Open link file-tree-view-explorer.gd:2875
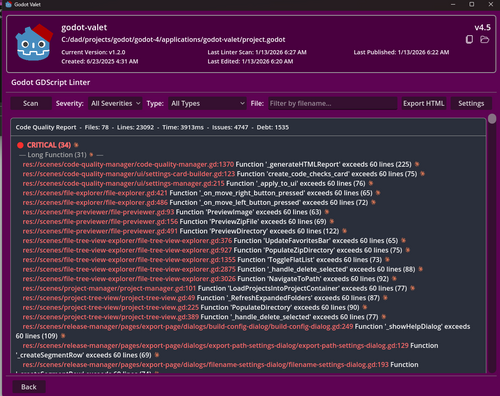 129,269
